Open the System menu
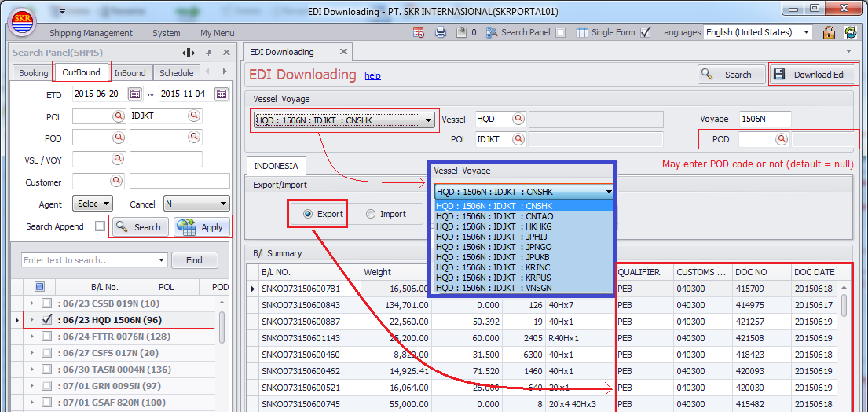Viewport: 868px width, 412px height. click(167, 33)
